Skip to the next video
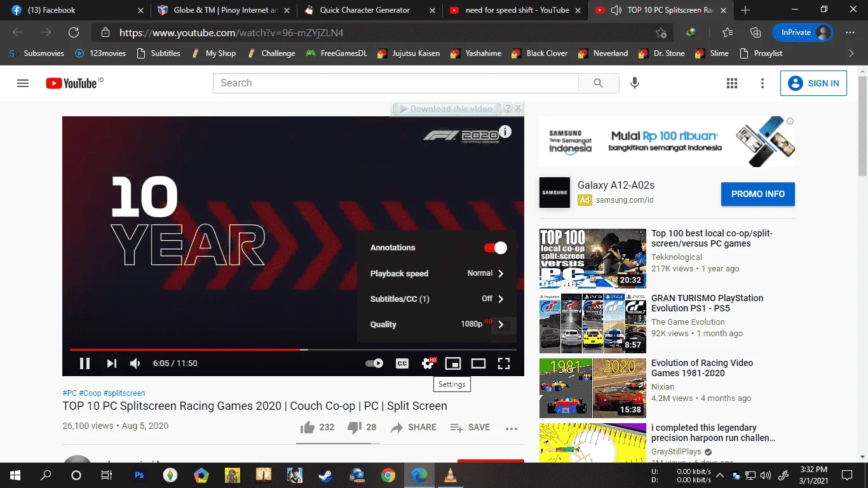The image size is (868, 488). point(112,363)
